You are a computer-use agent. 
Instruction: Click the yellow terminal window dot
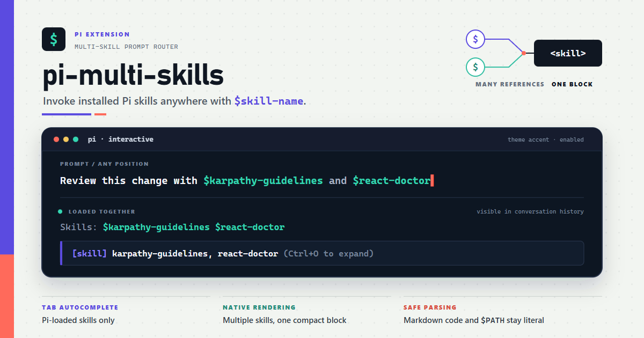pyautogui.click(x=66, y=139)
